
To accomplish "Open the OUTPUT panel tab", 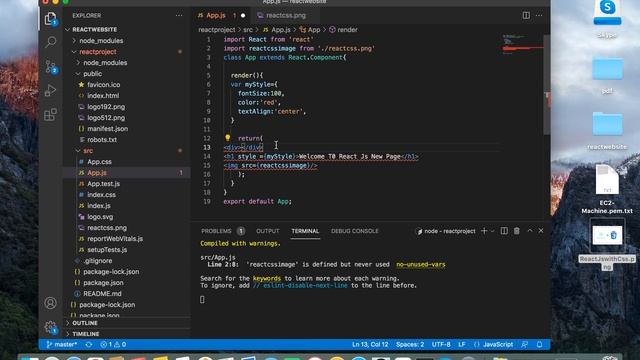I will click(268, 231).
